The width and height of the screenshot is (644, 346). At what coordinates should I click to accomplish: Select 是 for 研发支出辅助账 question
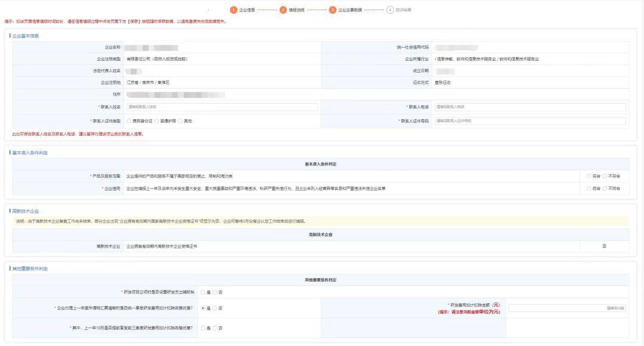tap(203, 292)
